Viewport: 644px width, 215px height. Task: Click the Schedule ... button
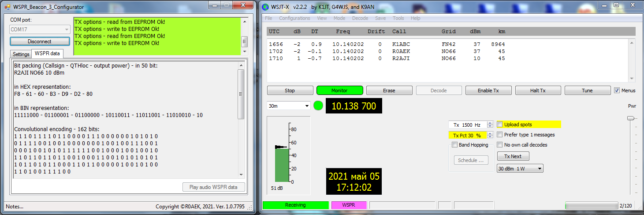[x=470, y=160]
